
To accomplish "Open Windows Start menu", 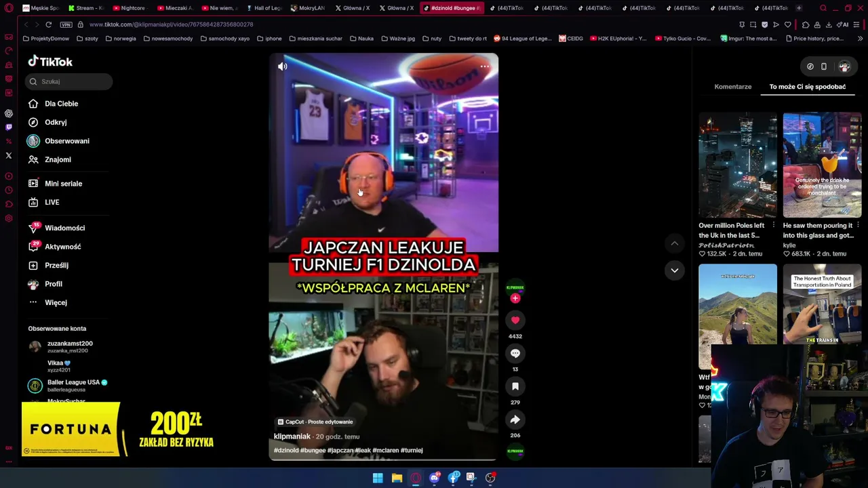I will (378, 478).
